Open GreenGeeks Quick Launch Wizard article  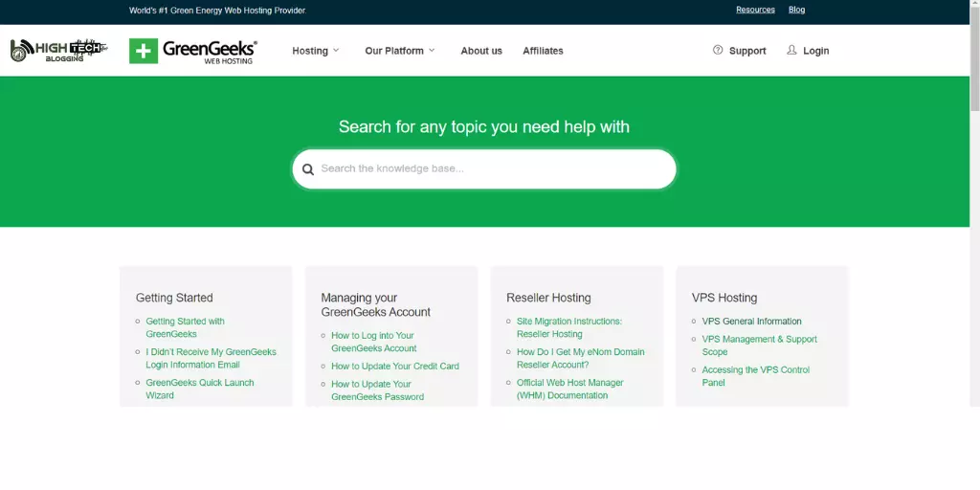click(199, 389)
